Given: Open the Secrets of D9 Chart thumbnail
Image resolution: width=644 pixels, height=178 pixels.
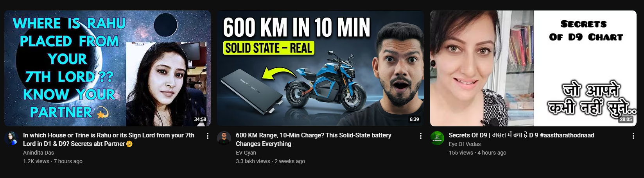Looking at the screenshot, I should pyautogui.click(x=533, y=68).
